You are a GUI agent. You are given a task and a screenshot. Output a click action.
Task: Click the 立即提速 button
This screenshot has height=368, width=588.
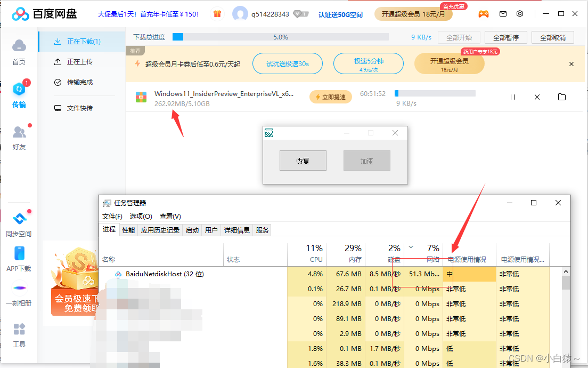331,97
